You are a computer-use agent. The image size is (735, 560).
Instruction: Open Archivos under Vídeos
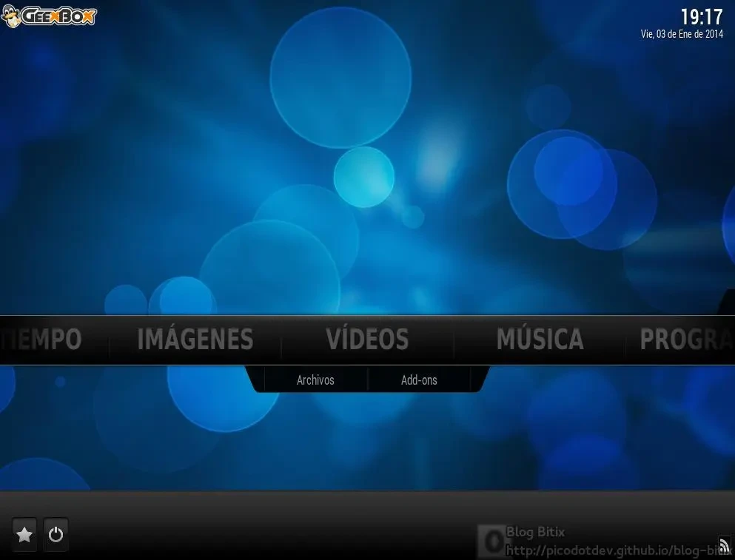(x=315, y=380)
